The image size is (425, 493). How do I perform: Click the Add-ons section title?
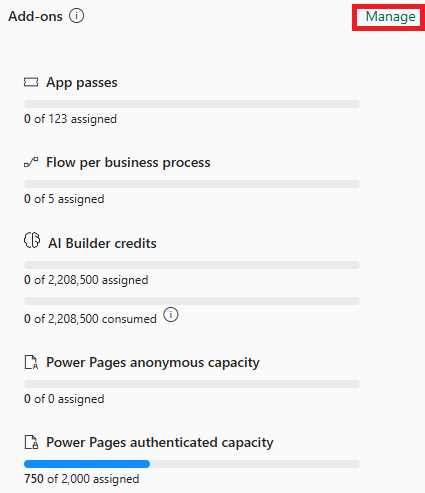coord(35,16)
